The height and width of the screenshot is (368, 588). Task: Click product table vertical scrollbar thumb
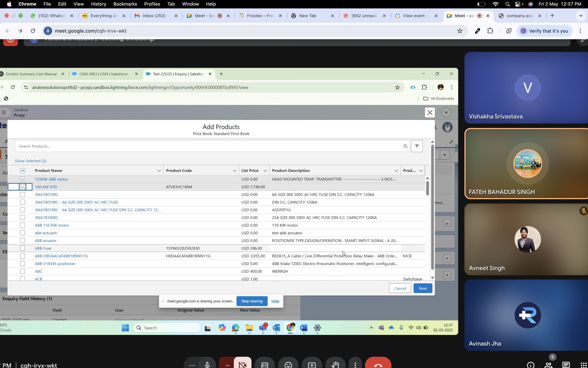click(x=427, y=188)
